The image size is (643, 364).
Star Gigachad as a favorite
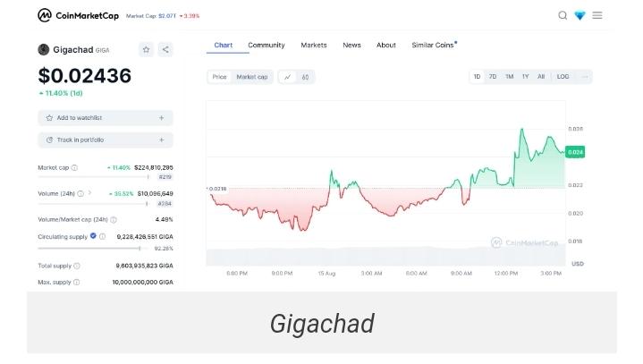(146, 50)
